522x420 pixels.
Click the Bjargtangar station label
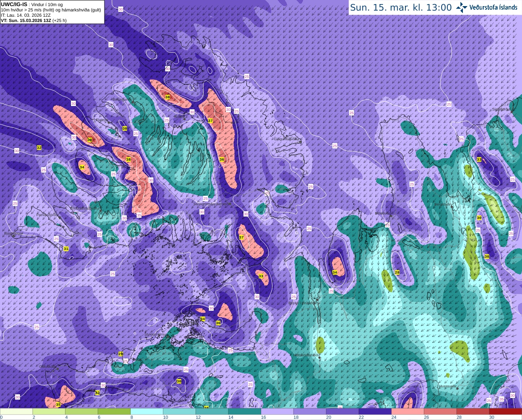point(13,234)
